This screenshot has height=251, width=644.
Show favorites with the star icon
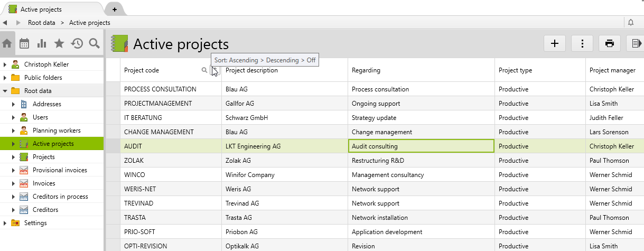pyautogui.click(x=59, y=44)
